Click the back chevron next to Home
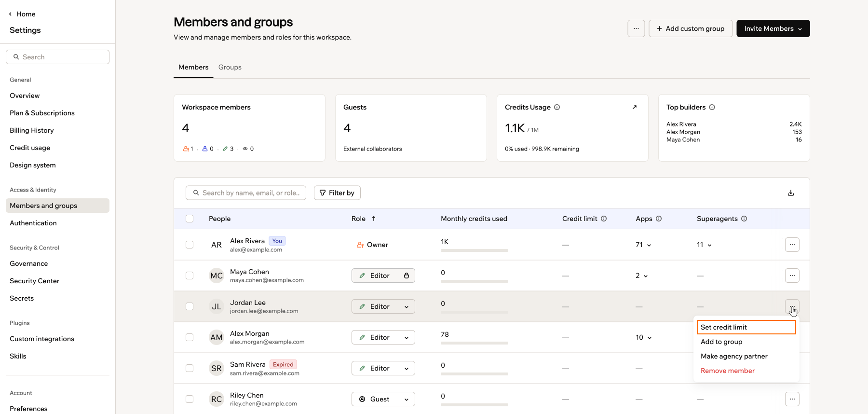Screen dimensions: 868x414 10,14
